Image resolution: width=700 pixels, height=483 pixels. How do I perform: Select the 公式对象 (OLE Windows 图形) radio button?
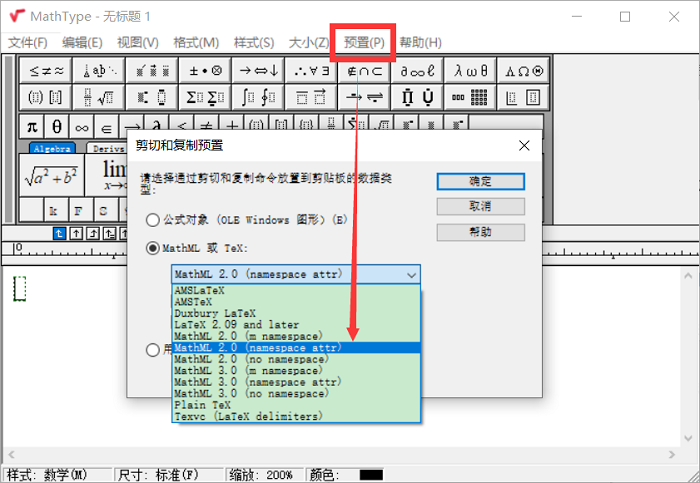153,220
